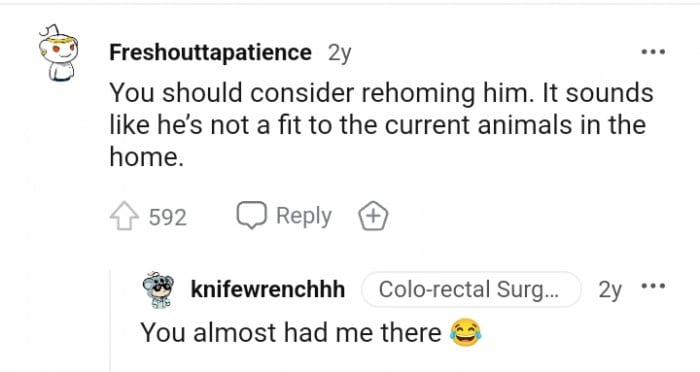Screen dimensions: 700x372
Task: Open the 2y timestamp on knifewrenchhh's reply
Action: (610, 290)
